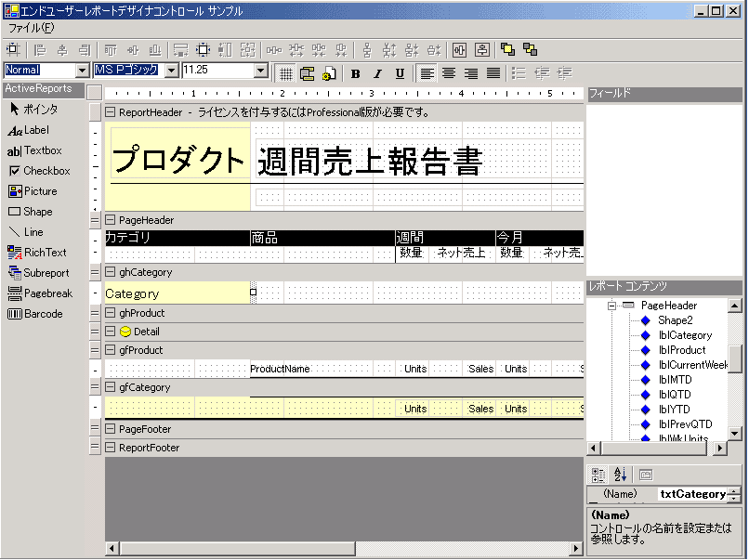Collapse PageHeader node in report contents tree

(x=611, y=306)
